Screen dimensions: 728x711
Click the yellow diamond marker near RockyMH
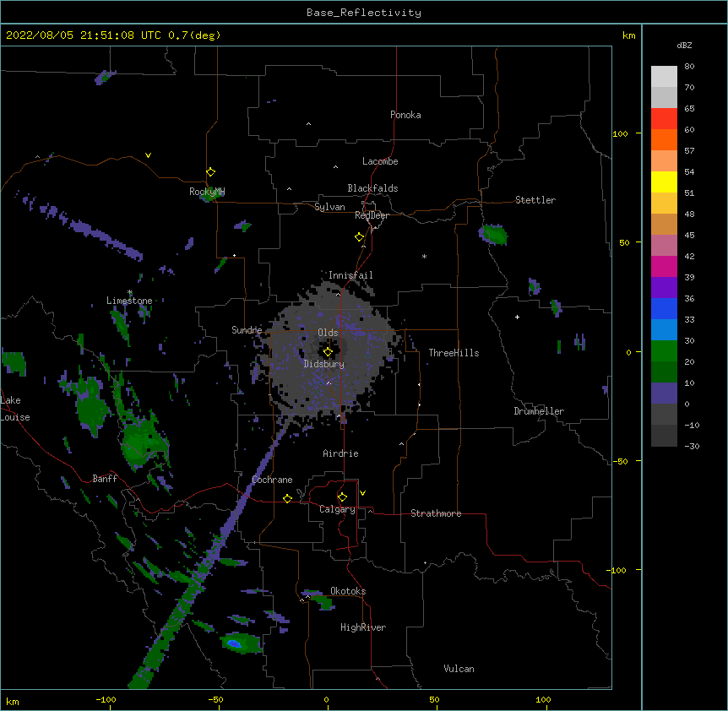(x=210, y=172)
